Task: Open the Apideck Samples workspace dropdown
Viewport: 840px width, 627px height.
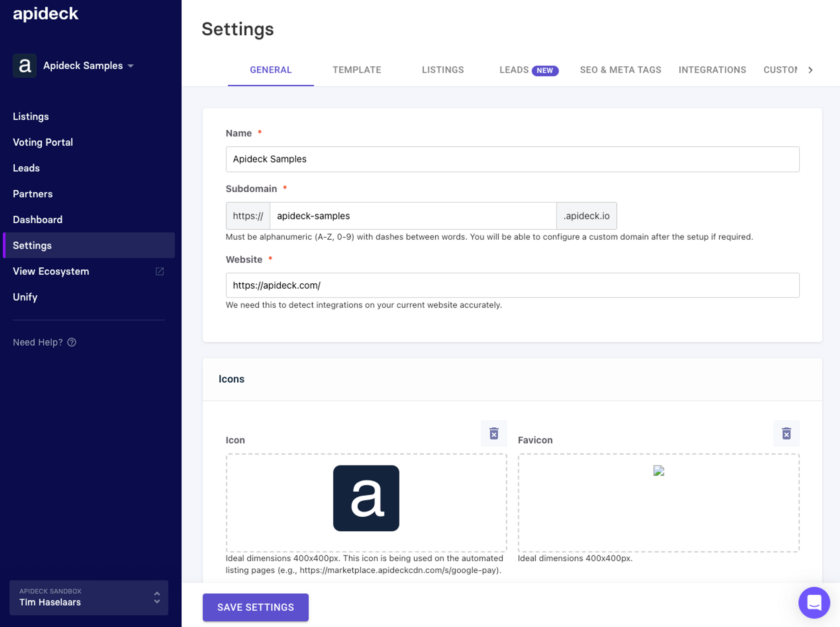Action: [88, 66]
